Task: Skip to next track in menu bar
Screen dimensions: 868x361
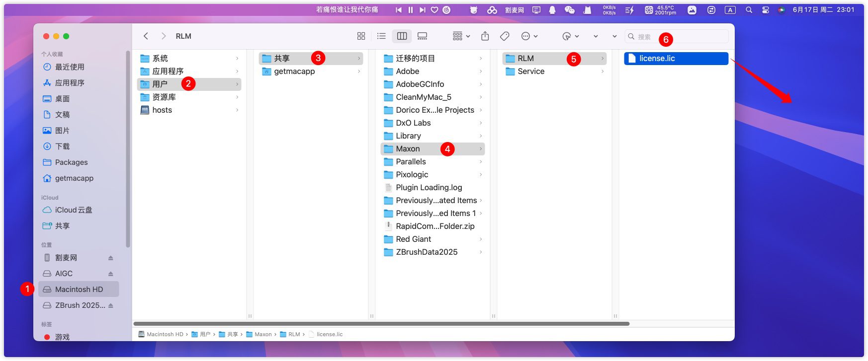Action: 422,10
